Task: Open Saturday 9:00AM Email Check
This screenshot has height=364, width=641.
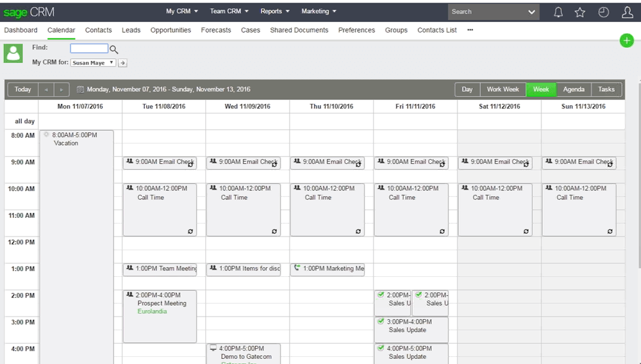Action: (495, 163)
